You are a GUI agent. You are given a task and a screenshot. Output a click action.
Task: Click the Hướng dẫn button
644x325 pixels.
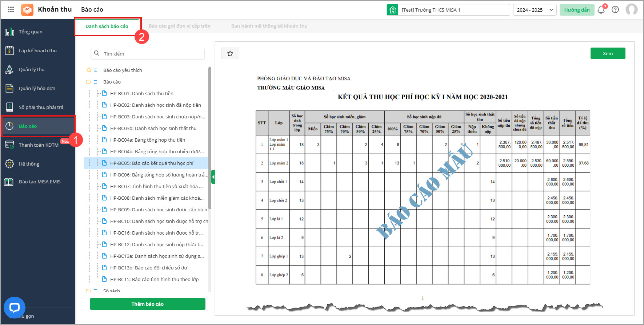click(x=577, y=10)
